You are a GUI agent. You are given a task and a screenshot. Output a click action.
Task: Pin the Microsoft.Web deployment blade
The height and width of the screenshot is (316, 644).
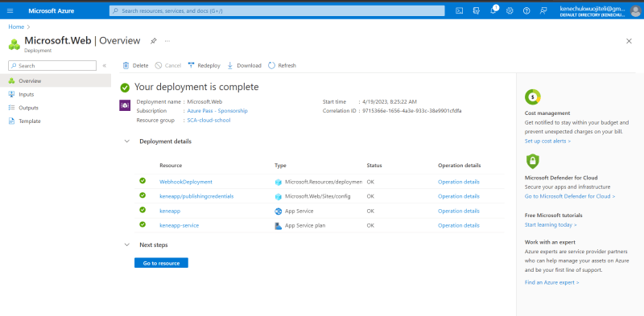coord(153,41)
